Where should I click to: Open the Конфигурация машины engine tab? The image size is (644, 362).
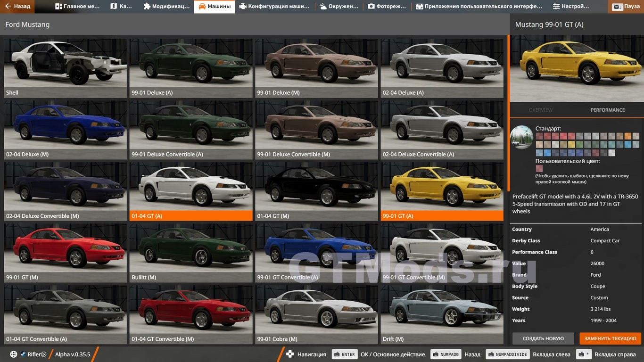click(x=274, y=7)
